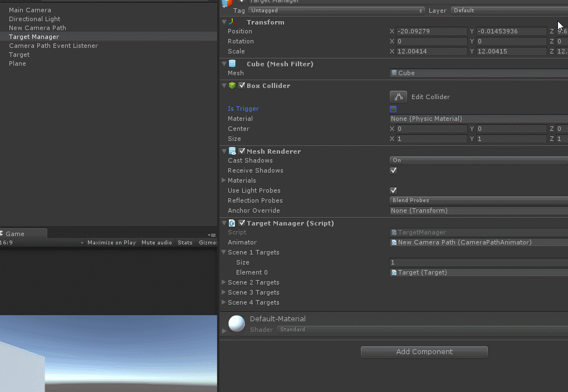Collapse the Mesh Renderer component
Screen dimensions: 568x392
tap(224, 151)
